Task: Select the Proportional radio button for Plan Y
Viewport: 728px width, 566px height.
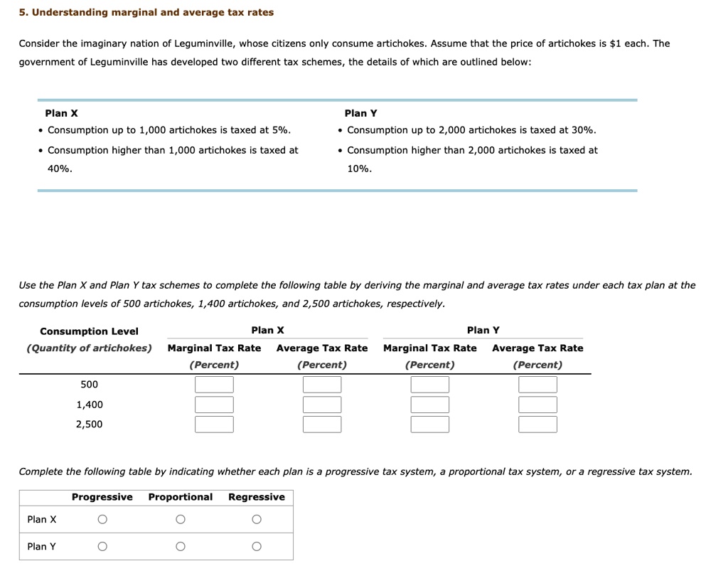Action: click(x=180, y=546)
